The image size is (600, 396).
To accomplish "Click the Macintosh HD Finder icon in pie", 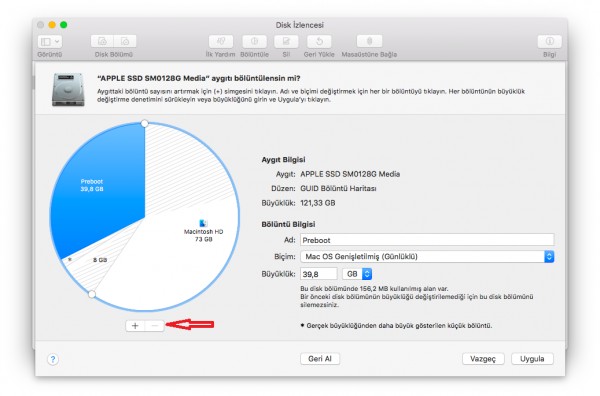I will tap(203, 223).
